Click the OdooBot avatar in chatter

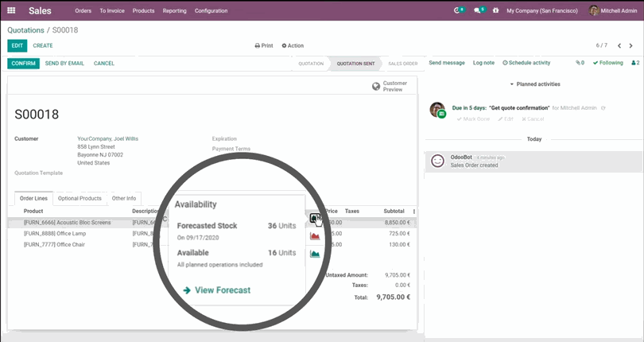pos(437,161)
